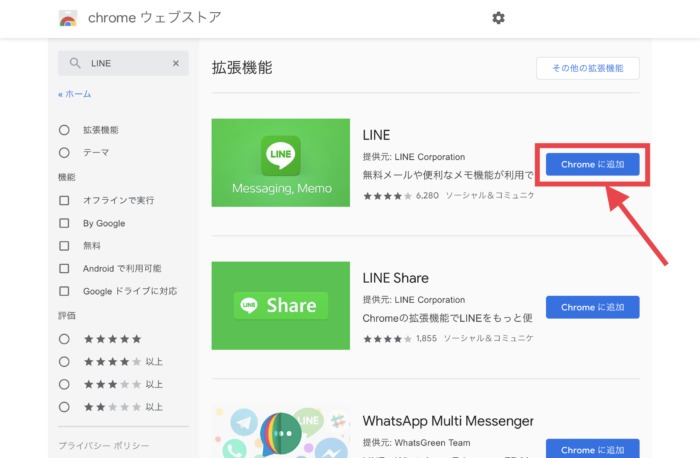Open the プライバシー ポリシー link
The width and height of the screenshot is (700, 458).
(x=104, y=446)
